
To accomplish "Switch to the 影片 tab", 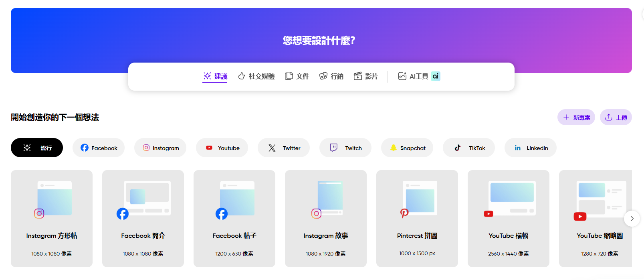I will tap(366, 76).
